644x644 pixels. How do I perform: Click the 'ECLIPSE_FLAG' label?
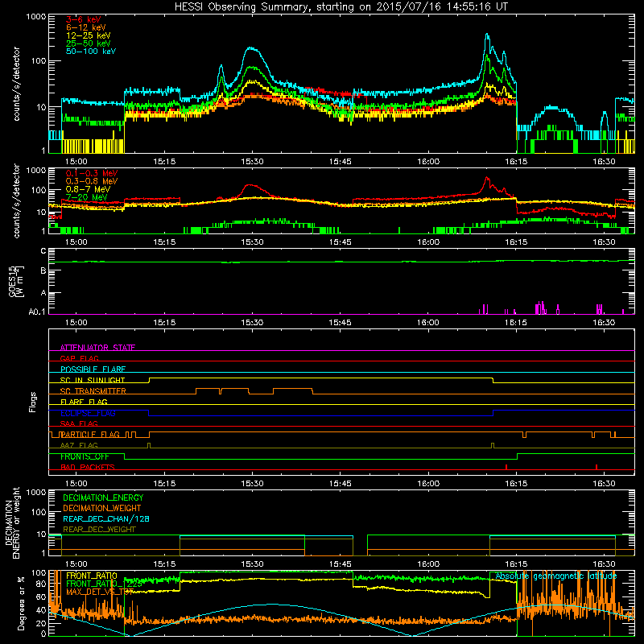pyautogui.click(x=88, y=413)
